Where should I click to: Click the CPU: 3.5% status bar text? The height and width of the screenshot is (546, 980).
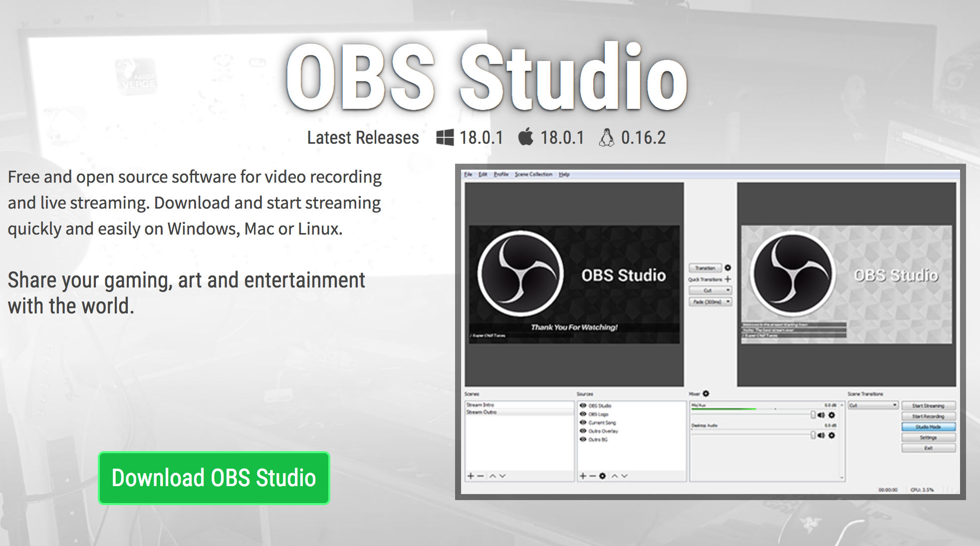click(922, 490)
